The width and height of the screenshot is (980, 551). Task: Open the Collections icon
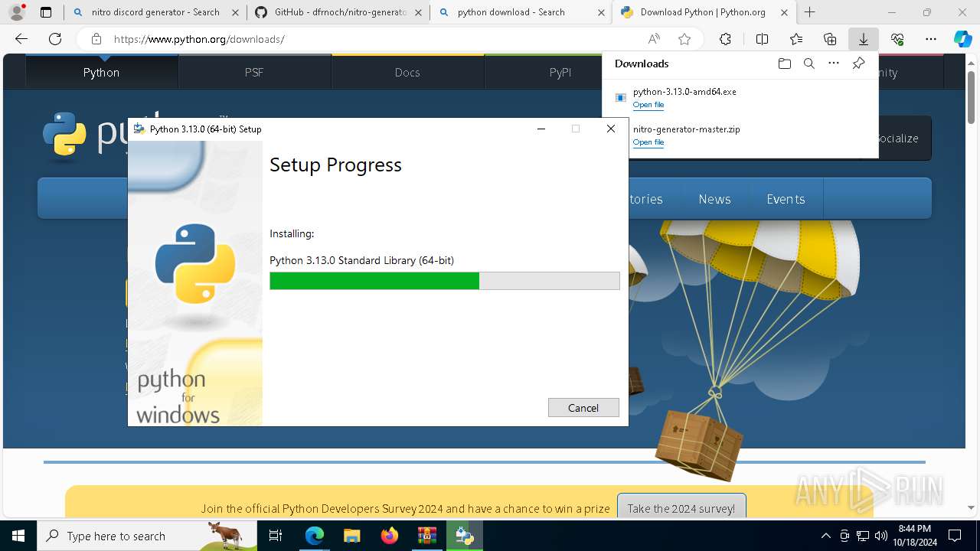click(x=830, y=39)
